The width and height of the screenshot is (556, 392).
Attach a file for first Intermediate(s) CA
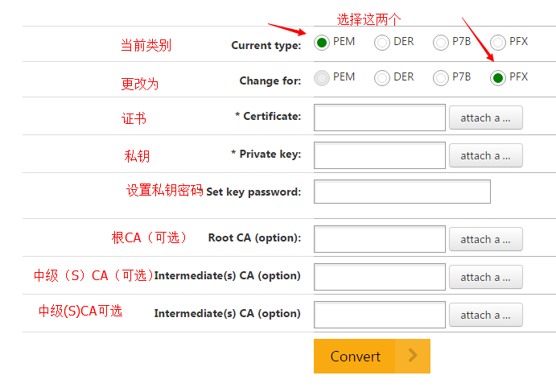(485, 277)
